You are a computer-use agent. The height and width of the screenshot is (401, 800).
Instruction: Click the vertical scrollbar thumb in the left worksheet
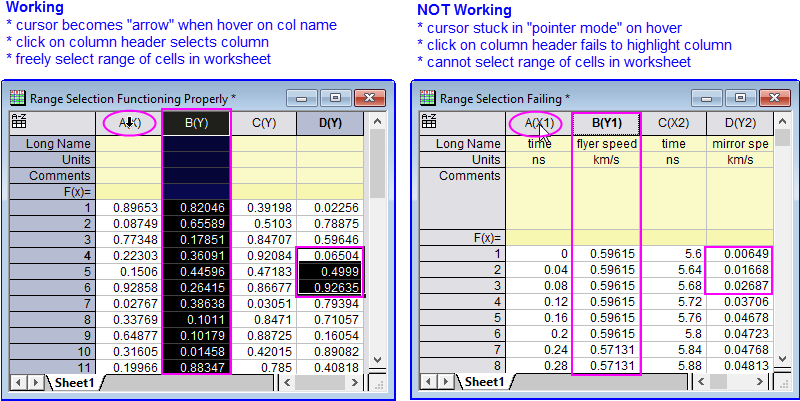[377, 164]
